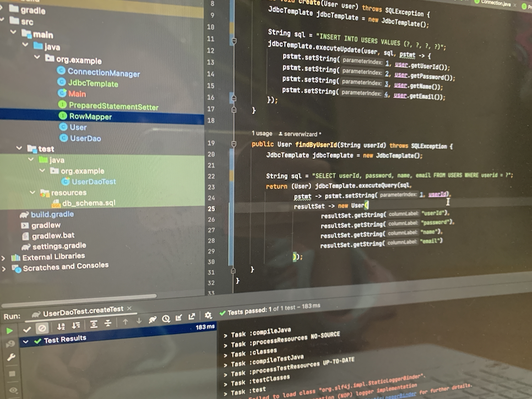Open test history clock icon
This screenshot has width=532, height=399.
point(166,319)
